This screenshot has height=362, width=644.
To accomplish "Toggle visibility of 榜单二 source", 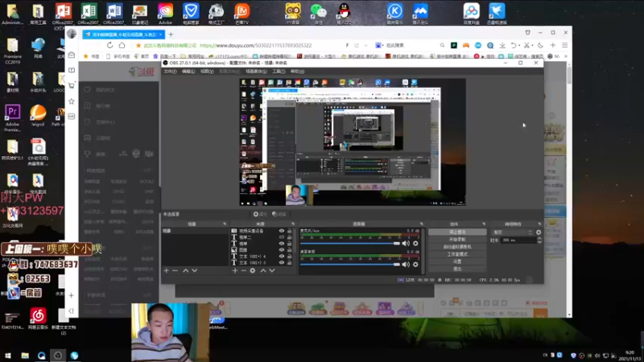I will (x=282, y=237).
